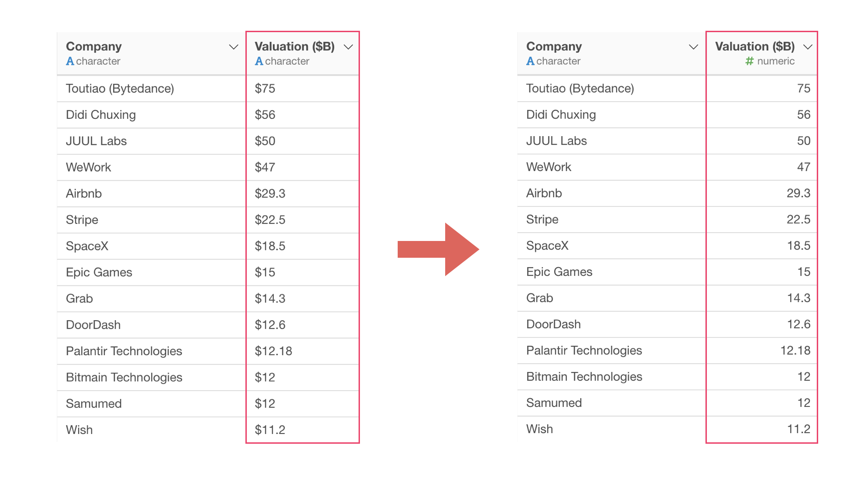The height and width of the screenshot is (495, 868).
Task: Click character type icon under left Company
Action: (x=70, y=61)
